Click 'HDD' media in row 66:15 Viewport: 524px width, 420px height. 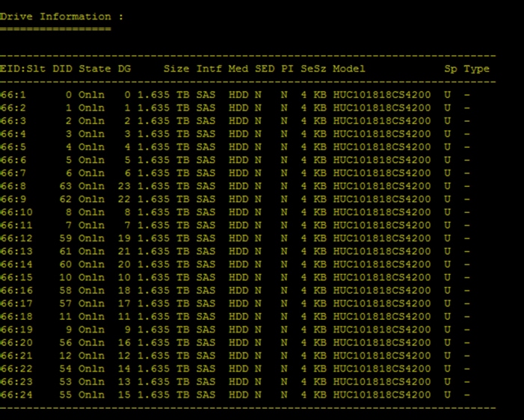coord(238,277)
